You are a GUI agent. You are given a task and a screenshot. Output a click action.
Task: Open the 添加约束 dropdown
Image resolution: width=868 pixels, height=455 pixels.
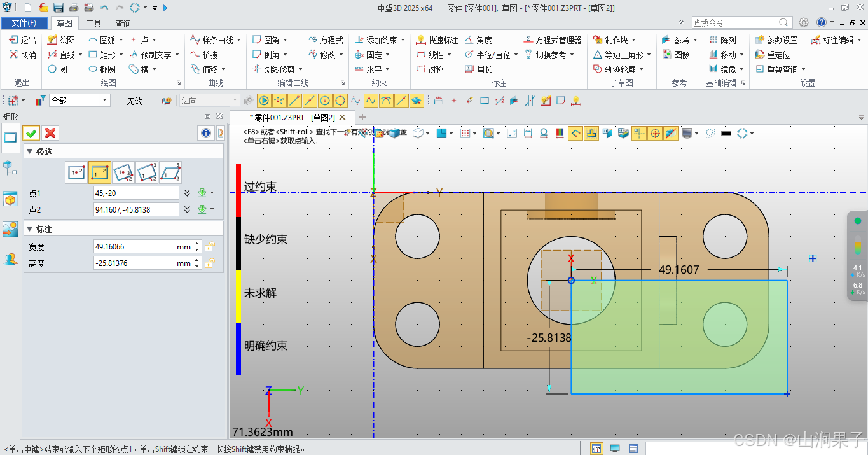(x=403, y=40)
